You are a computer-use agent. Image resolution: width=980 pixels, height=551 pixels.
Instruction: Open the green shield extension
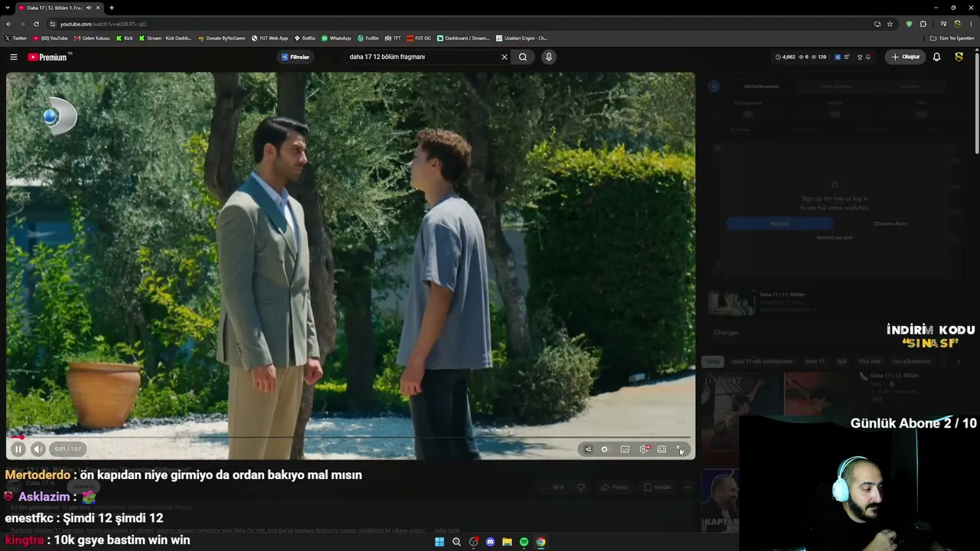[x=909, y=24]
